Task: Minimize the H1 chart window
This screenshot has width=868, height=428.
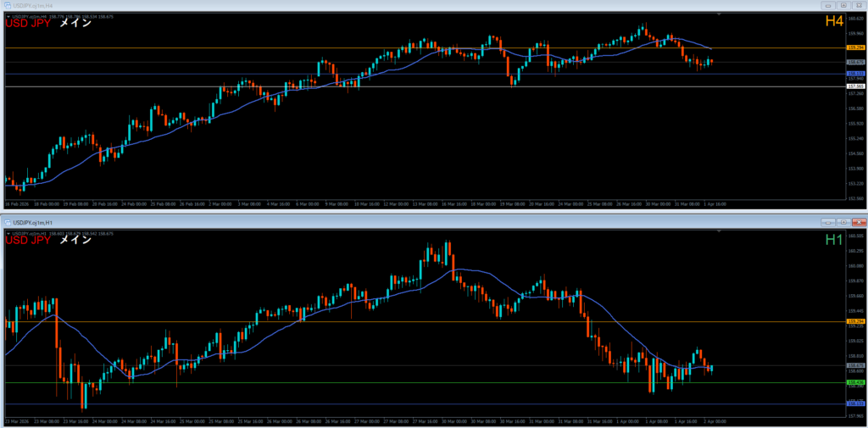Action: [828, 220]
